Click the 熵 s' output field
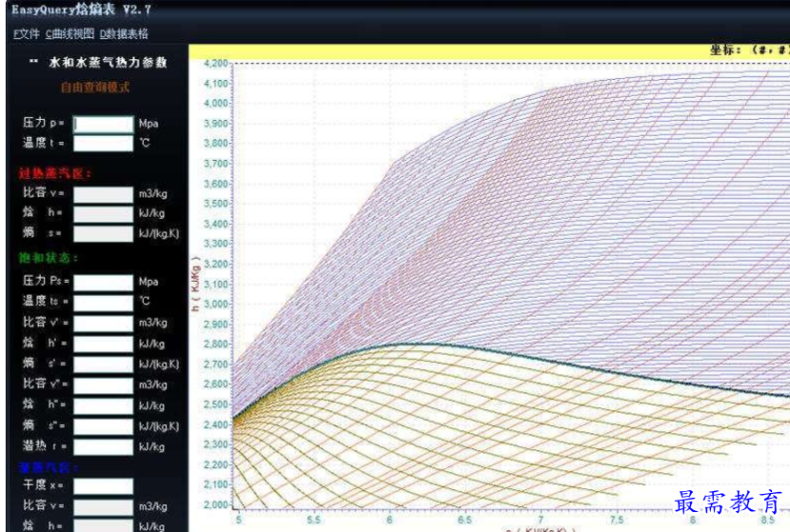This screenshot has height=532, width=790. tap(104, 365)
